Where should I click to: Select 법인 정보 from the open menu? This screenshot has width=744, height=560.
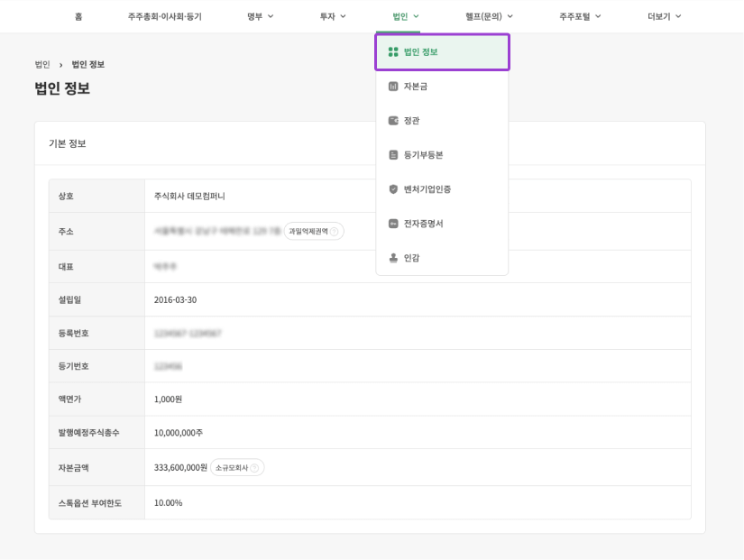424,51
